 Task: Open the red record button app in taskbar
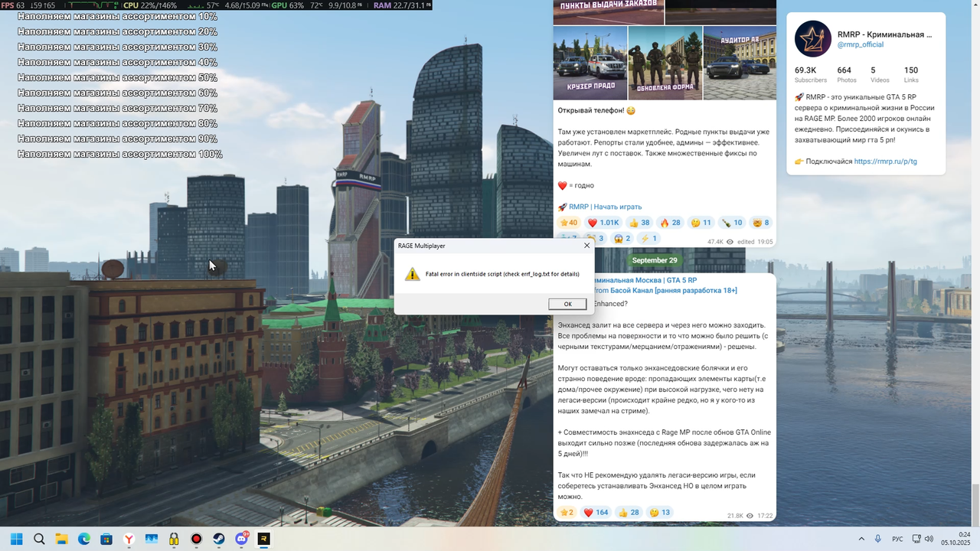click(x=197, y=539)
